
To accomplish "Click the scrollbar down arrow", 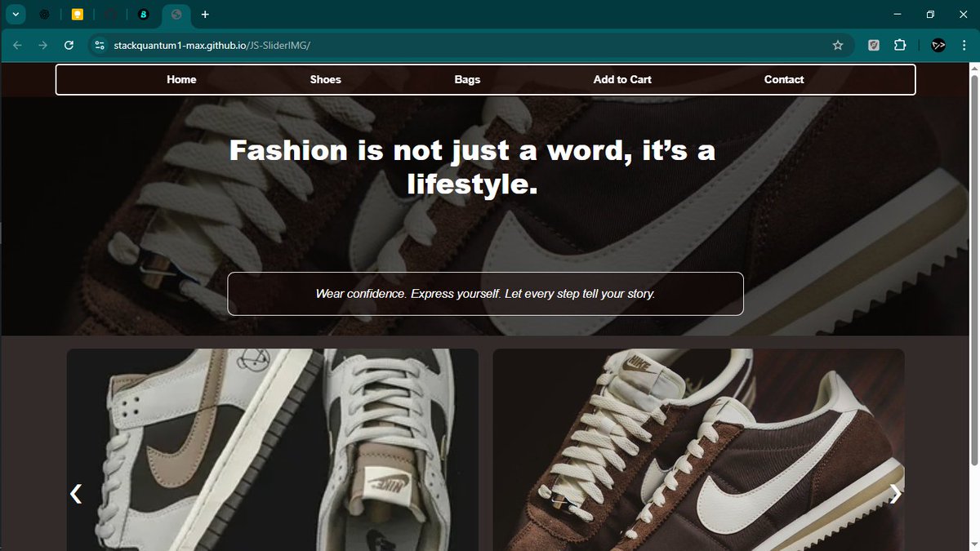I will click(x=973, y=544).
